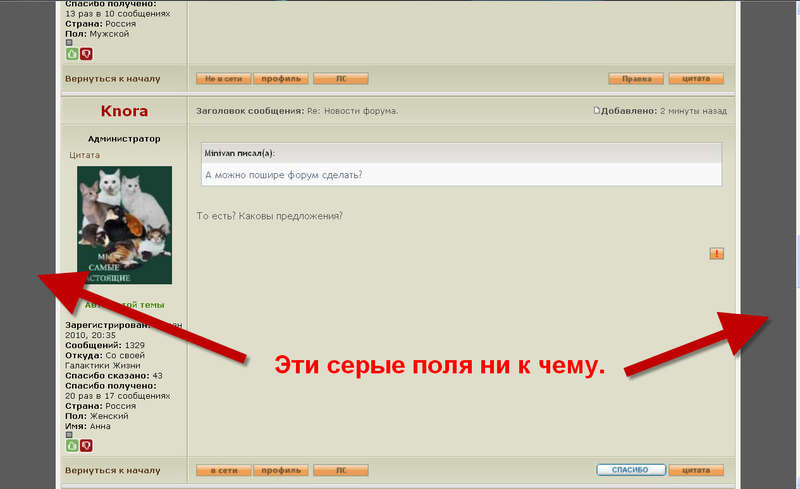Click the red thumbs-down icon in Knora's profile
The width and height of the screenshot is (800, 489).
(x=86, y=446)
